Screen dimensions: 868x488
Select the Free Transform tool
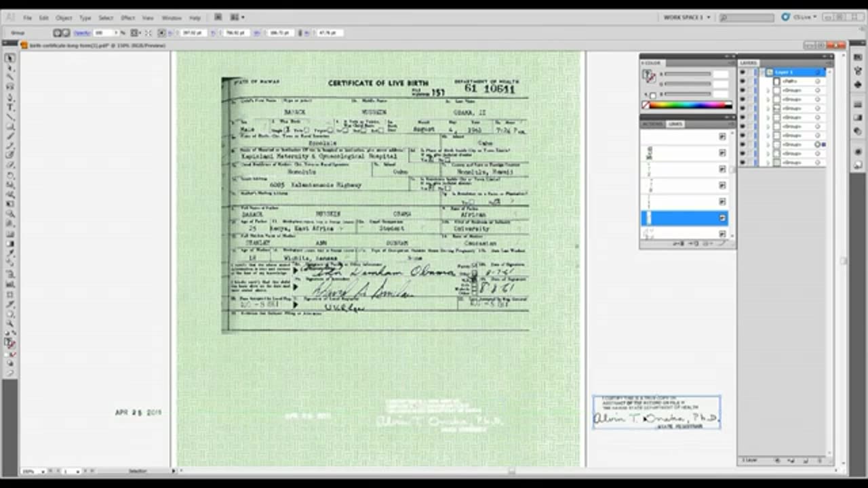(10, 204)
